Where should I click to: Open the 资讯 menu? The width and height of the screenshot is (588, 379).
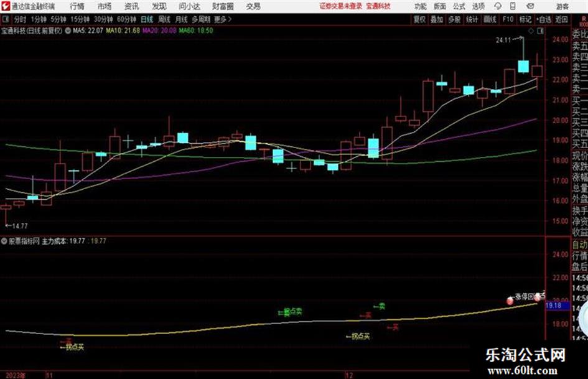pyautogui.click(x=132, y=6)
